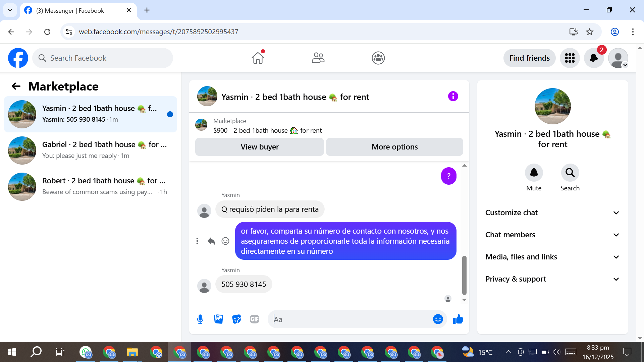The height and width of the screenshot is (362, 644).
Task: Click the Facebook logo icon
Action: click(18, 58)
